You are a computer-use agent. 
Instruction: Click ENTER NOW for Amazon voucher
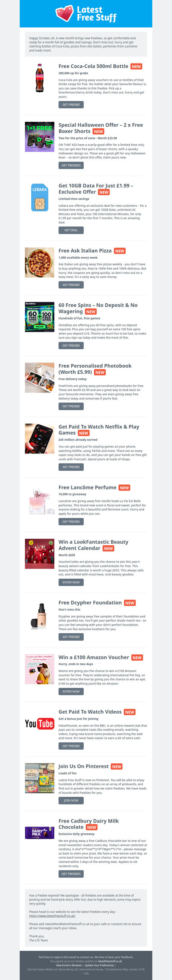pyautogui.click(x=71, y=691)
